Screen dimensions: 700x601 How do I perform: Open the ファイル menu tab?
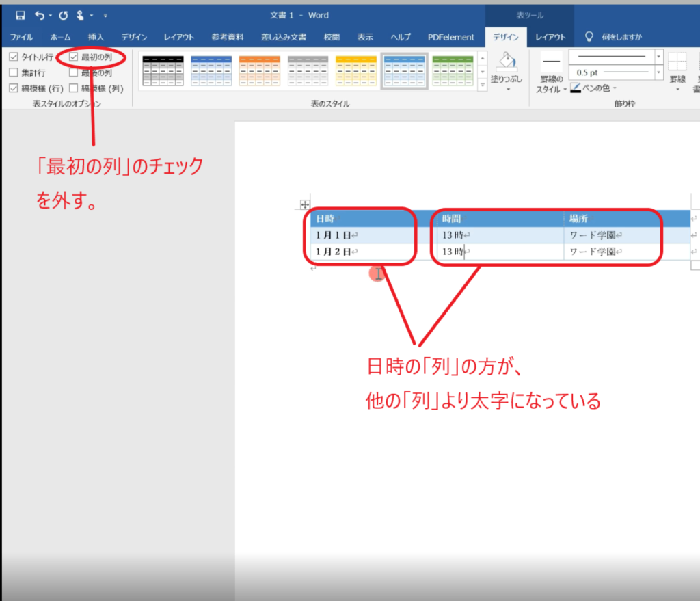coord(21,37)
